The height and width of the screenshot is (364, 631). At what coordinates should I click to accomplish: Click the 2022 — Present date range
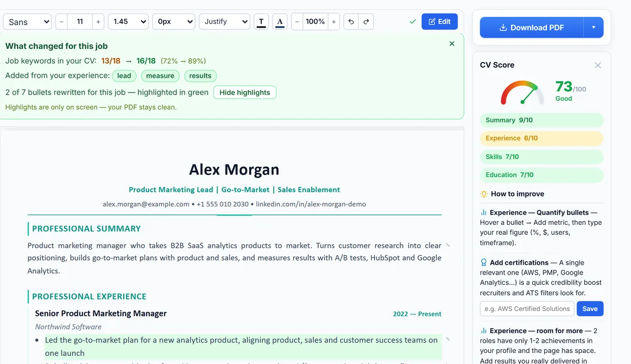coord(417,314)
